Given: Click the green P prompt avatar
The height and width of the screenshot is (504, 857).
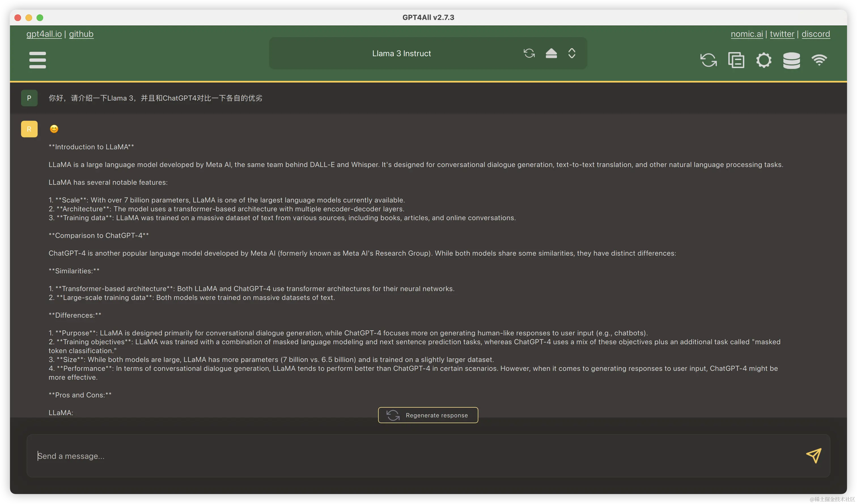Looking at the screenshot, I should point(29,98).
